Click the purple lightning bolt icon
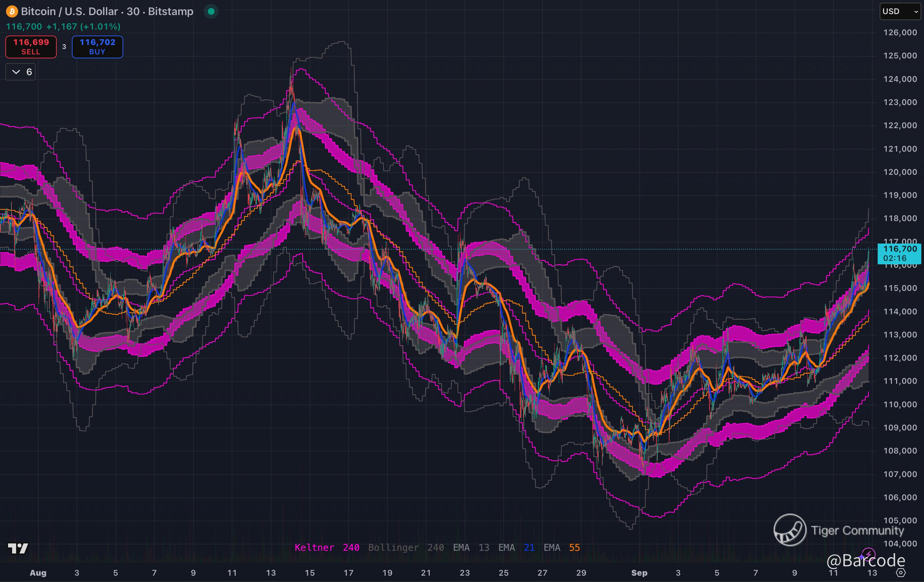The image size is (924, 582). (868, 554)
